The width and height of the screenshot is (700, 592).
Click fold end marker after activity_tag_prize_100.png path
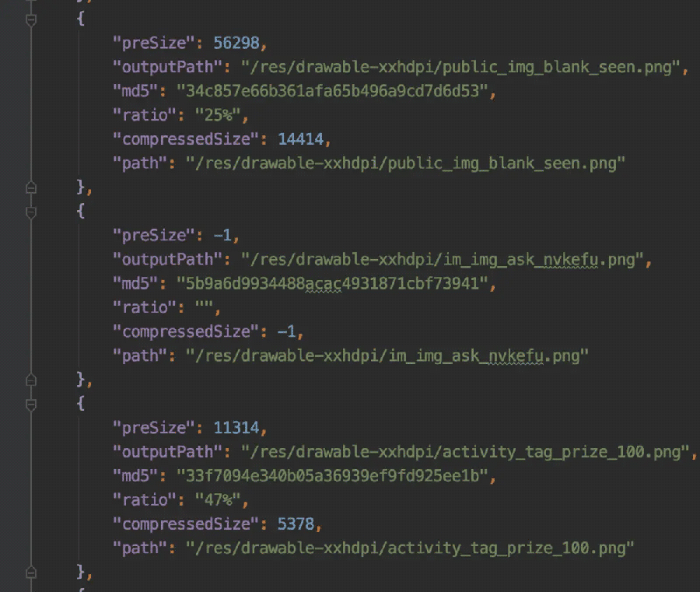[31, 573]
